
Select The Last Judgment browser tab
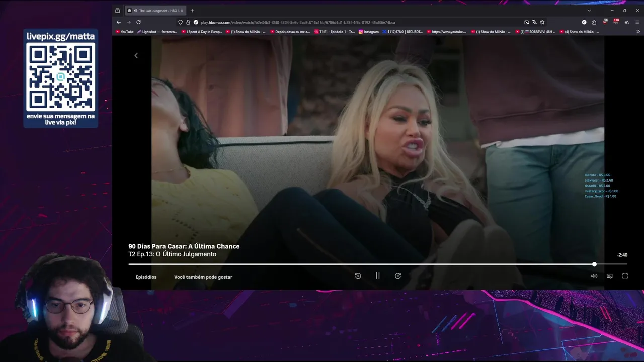click(155, 11)
